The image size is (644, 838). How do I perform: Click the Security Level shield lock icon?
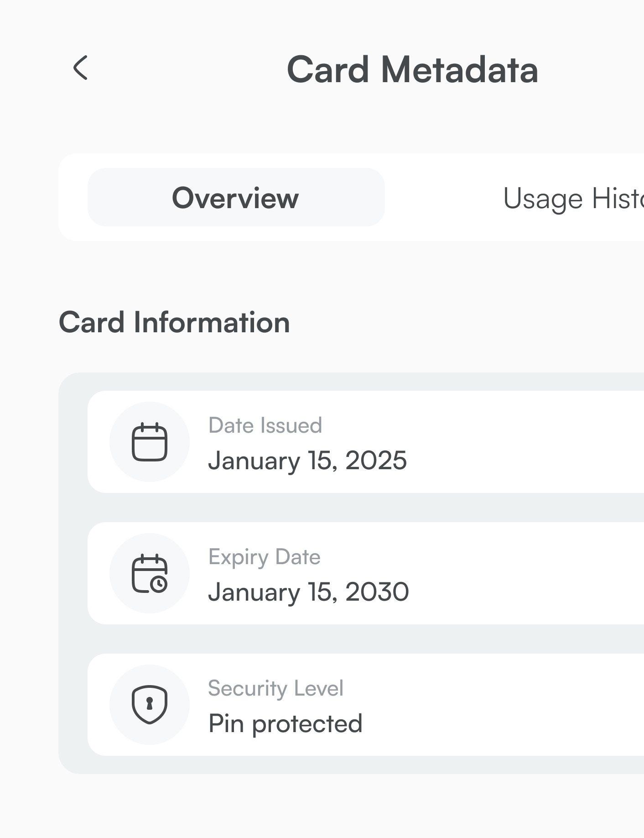(150, 704)
